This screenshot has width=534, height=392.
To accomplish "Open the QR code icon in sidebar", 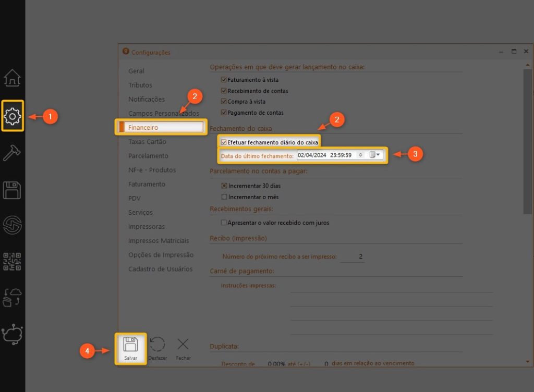I will [x=12, y=261].
